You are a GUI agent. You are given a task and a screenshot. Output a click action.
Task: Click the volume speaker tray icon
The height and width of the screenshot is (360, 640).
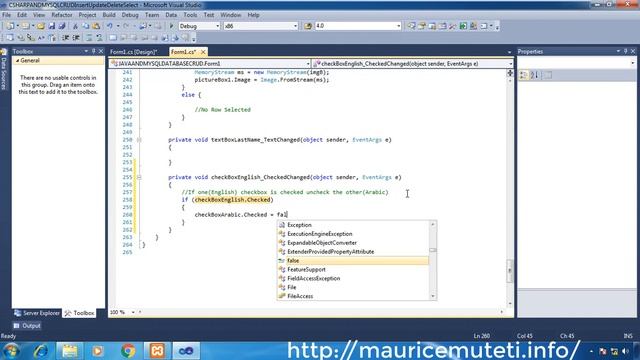[x=625, y=351]
